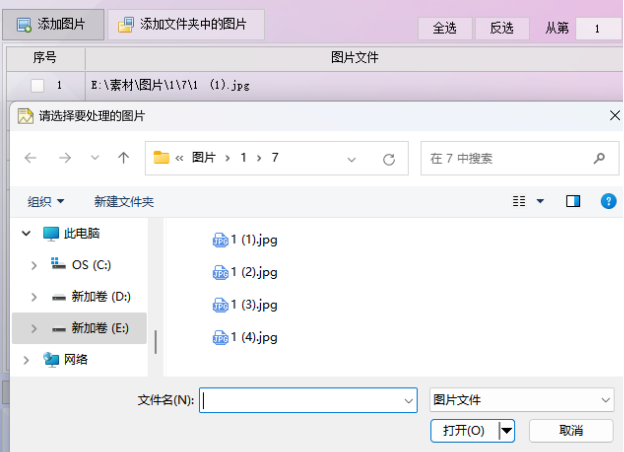Open the view mode dropdown arrow
This screenshot has height=452, width=624.
[x=540, y=201]
